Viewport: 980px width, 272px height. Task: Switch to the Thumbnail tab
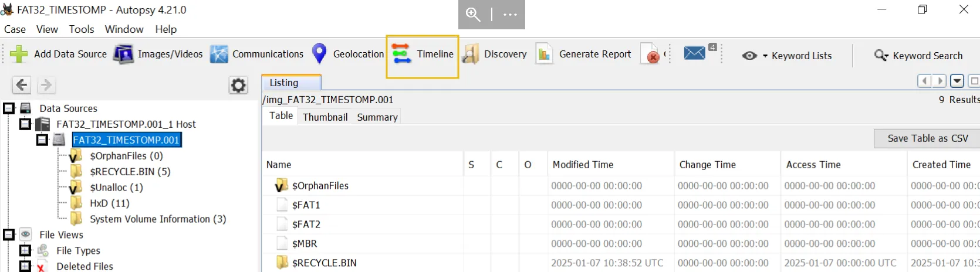tap(325, 117)
